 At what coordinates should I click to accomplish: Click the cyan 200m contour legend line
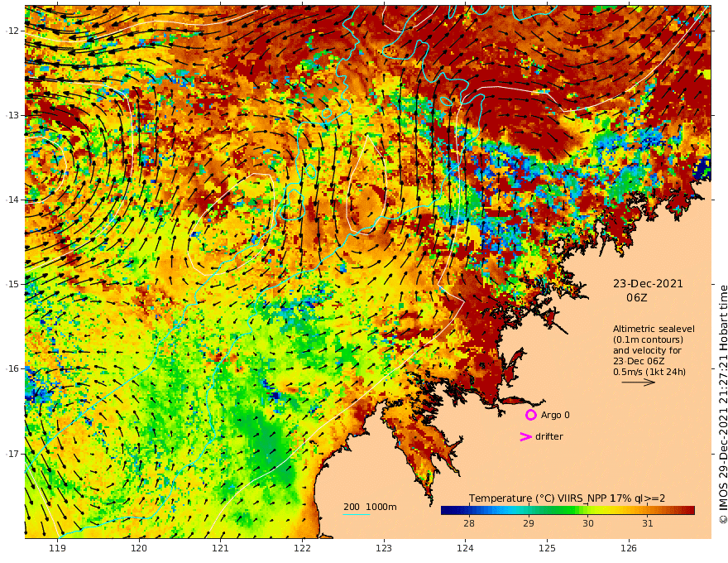point(356,514)
